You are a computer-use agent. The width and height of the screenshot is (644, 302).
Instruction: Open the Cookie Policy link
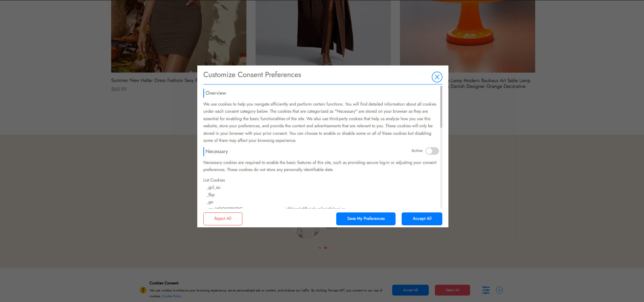click(172, 296)
